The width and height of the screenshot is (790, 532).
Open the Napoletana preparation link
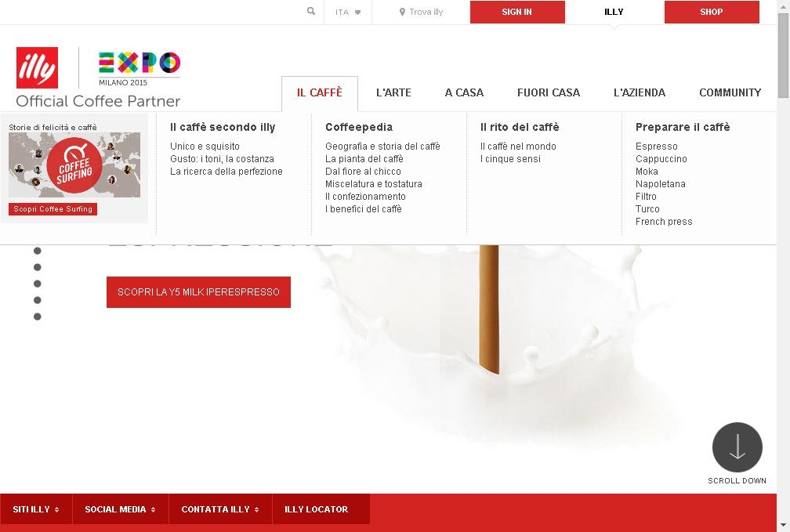coord(660,184)
